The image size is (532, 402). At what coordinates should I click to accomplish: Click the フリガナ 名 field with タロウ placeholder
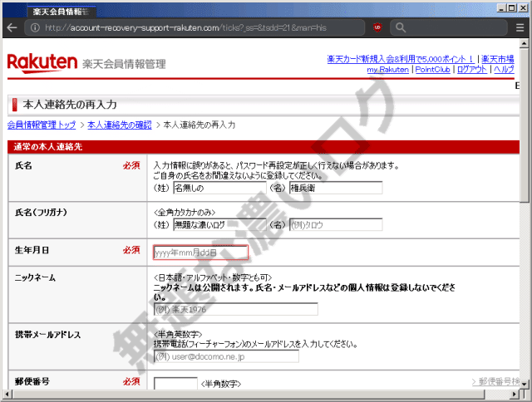(x=336, y=225)
